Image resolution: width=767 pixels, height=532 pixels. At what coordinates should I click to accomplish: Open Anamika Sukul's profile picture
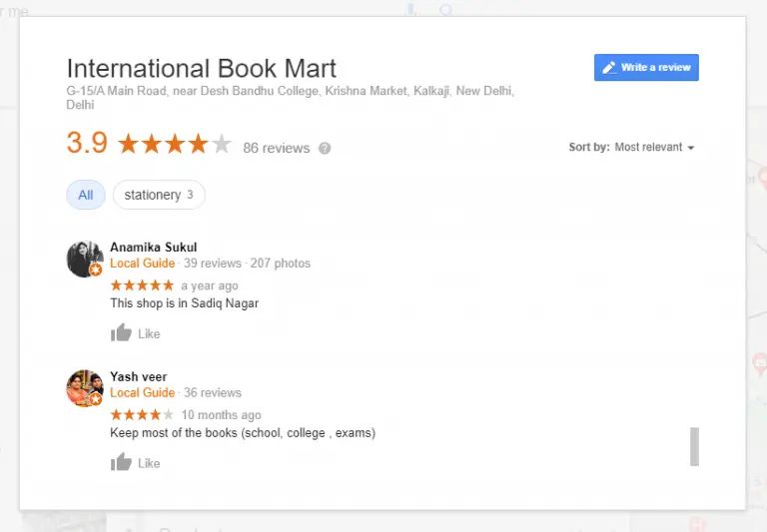point(85,259)
